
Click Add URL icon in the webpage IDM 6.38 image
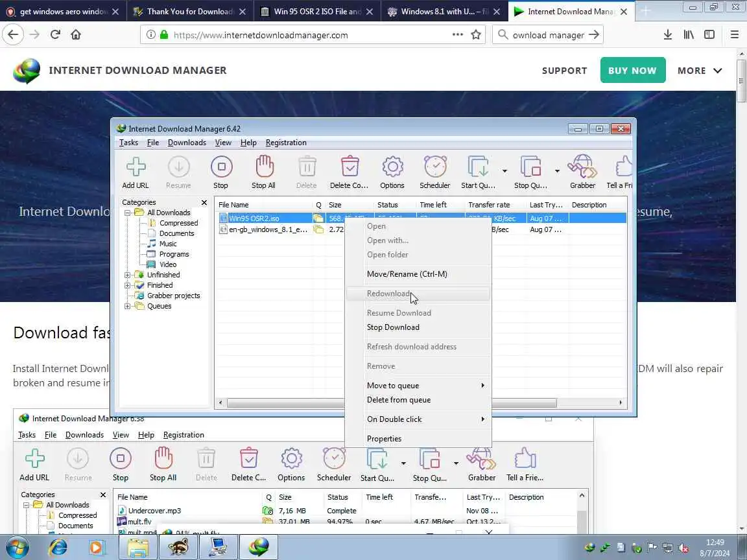pos(34,459)
